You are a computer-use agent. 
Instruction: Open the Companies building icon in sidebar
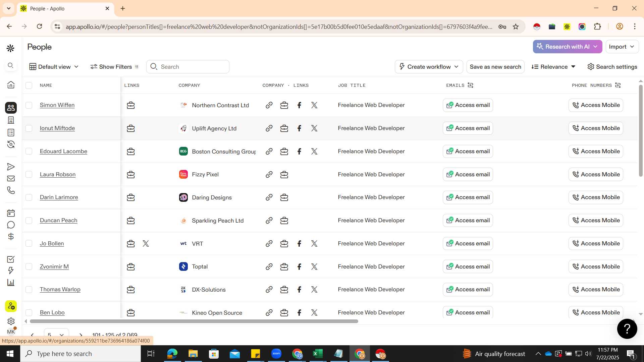pos(11,120)
